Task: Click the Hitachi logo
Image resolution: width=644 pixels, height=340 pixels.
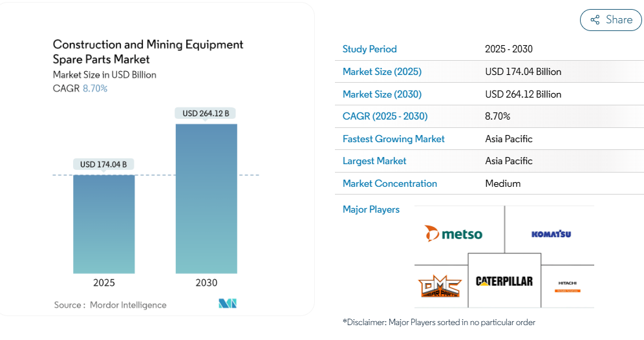Action: point(567,286)
